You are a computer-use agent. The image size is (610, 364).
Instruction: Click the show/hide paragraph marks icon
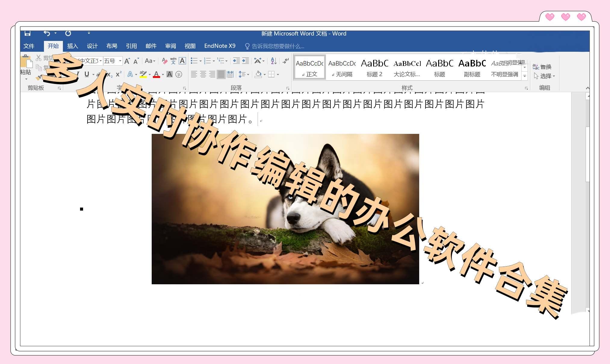(x=285, y=61)
